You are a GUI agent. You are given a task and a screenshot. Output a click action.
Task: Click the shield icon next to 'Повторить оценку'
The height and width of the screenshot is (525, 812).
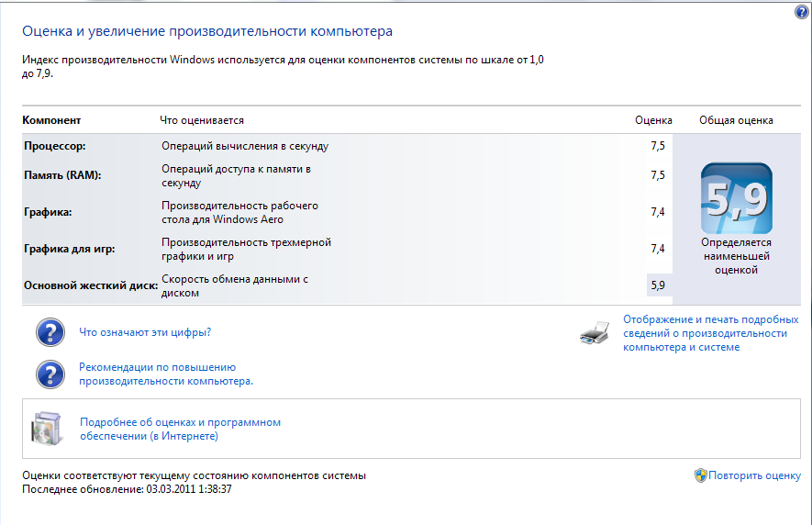point(701,475)
